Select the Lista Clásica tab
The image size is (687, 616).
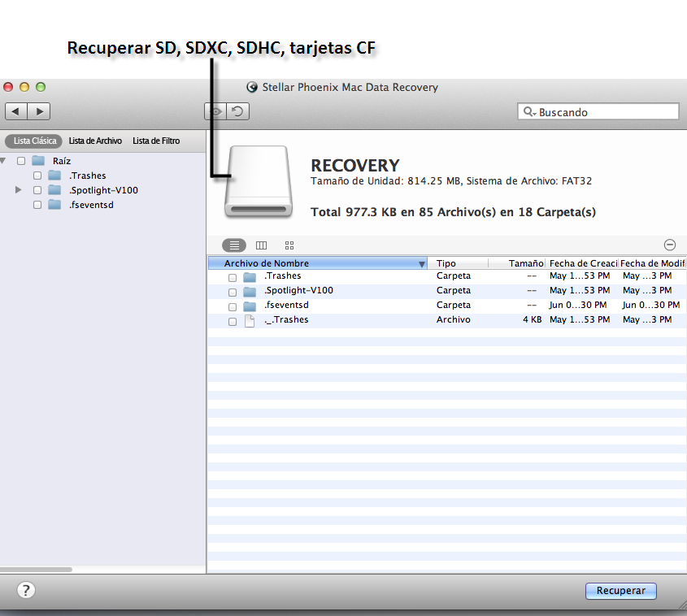35,141
